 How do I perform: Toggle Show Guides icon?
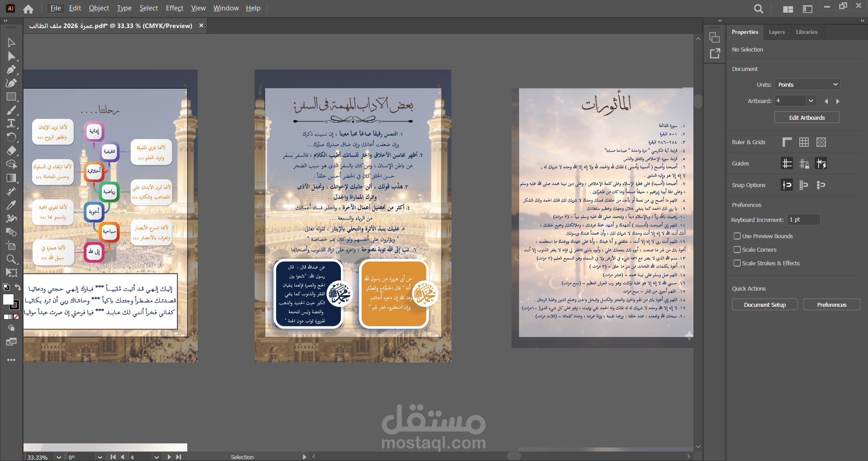pyautogui.click(x=787, y=164)
